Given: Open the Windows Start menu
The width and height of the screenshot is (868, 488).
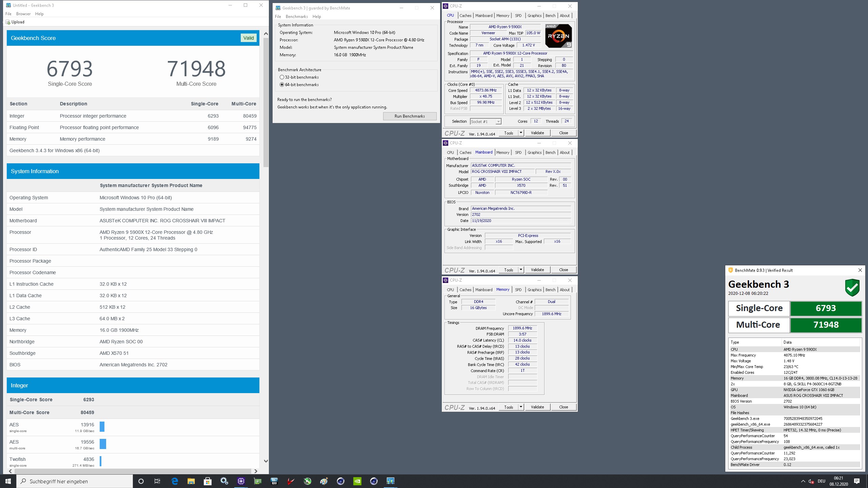Looking at the screenshot, I should click(8, 481).
